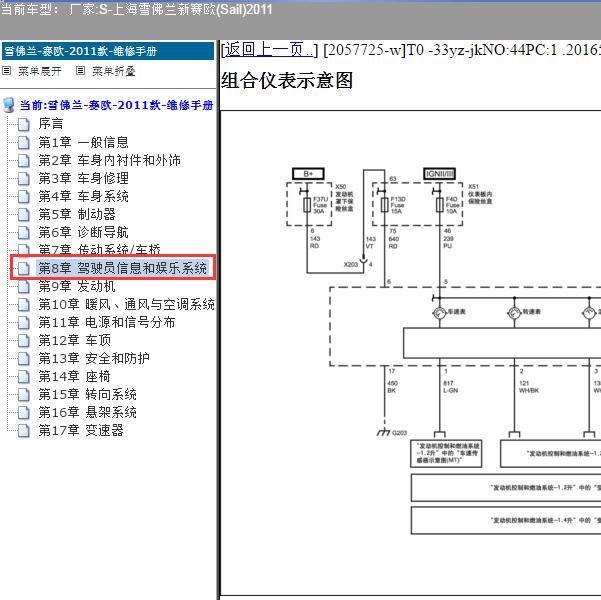Click page icon beside 序言

(24, 124)
